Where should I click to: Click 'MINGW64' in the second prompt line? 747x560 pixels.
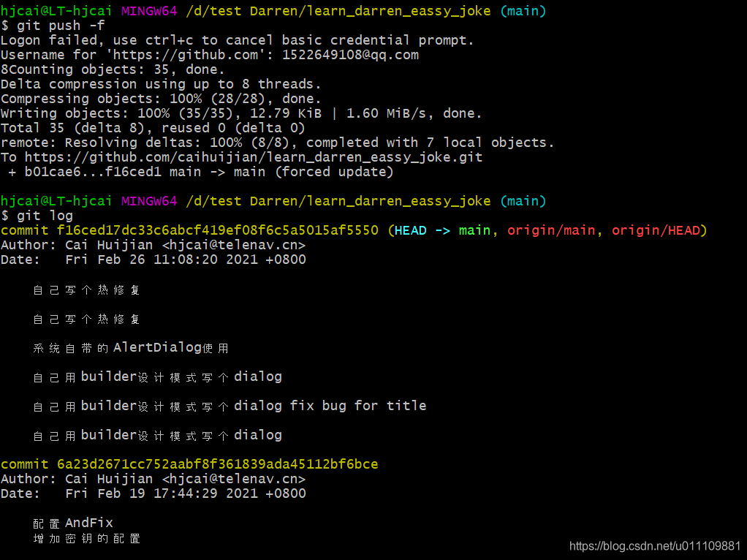coord(148,201)
